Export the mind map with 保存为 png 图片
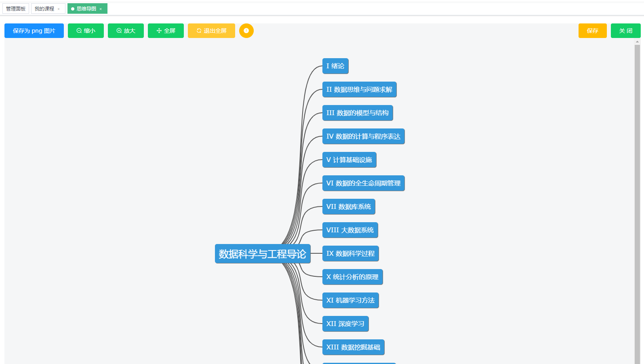 [x=34, y=30]
